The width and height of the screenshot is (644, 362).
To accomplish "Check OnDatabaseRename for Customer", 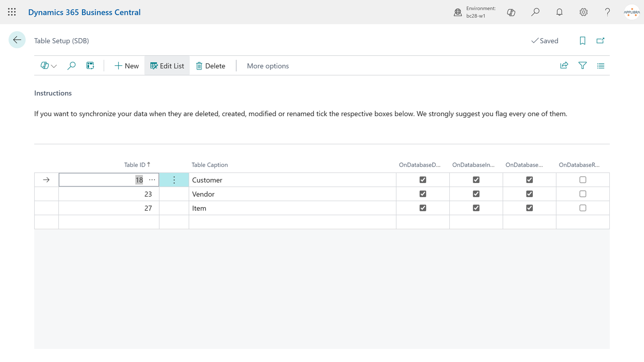I will pos(583,180).
